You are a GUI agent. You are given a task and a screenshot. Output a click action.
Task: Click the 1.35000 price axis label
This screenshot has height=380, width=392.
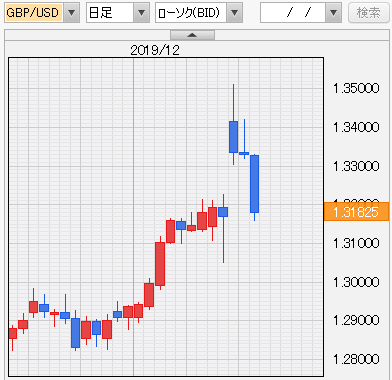pos(356,88)
